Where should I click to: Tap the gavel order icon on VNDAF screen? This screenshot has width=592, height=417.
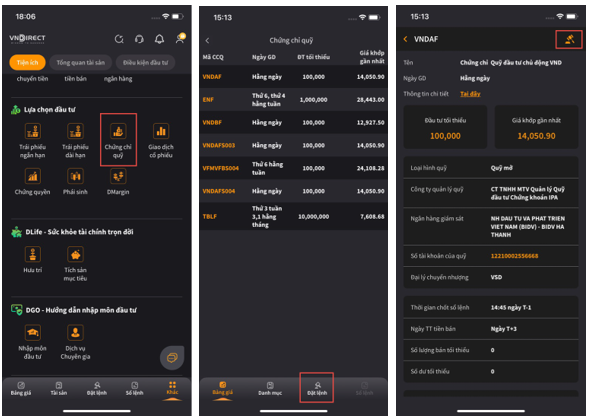(x=569, y=39)
